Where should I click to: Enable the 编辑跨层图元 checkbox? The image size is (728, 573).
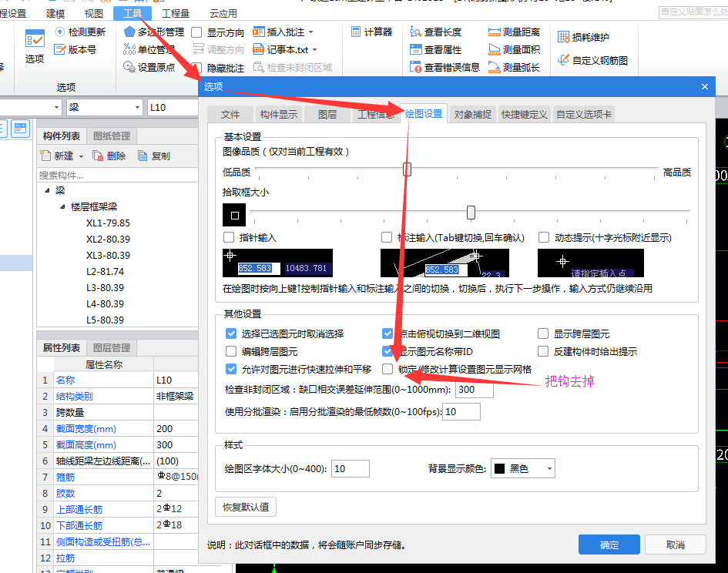coord(230,353)
